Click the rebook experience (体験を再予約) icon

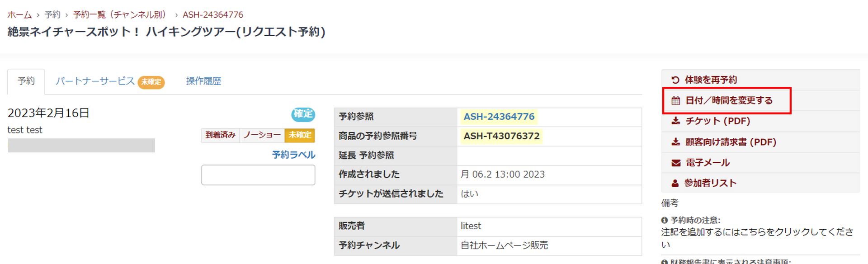675,80
